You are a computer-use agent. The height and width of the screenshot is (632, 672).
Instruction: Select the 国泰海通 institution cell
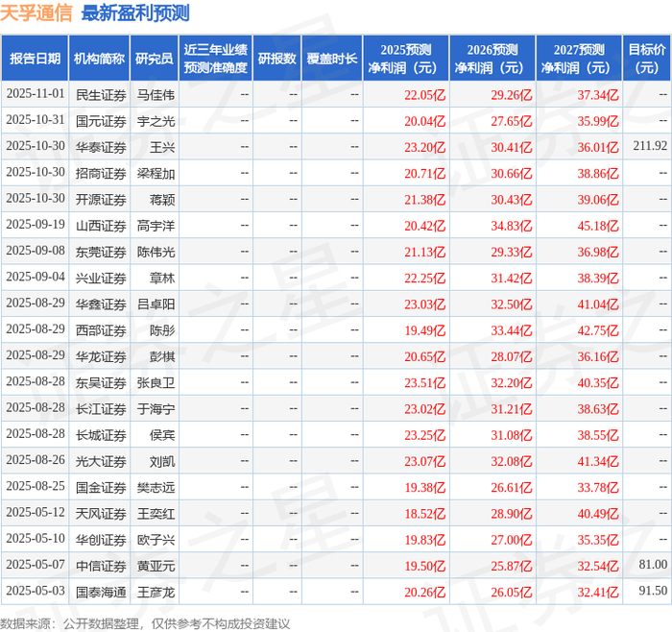coord(101,592)
